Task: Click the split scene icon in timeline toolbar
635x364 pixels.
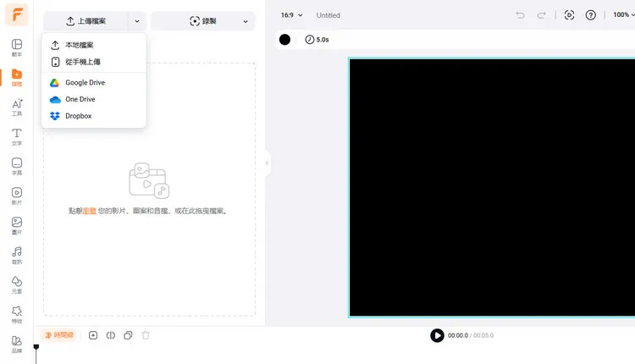Action: (111, 335)
